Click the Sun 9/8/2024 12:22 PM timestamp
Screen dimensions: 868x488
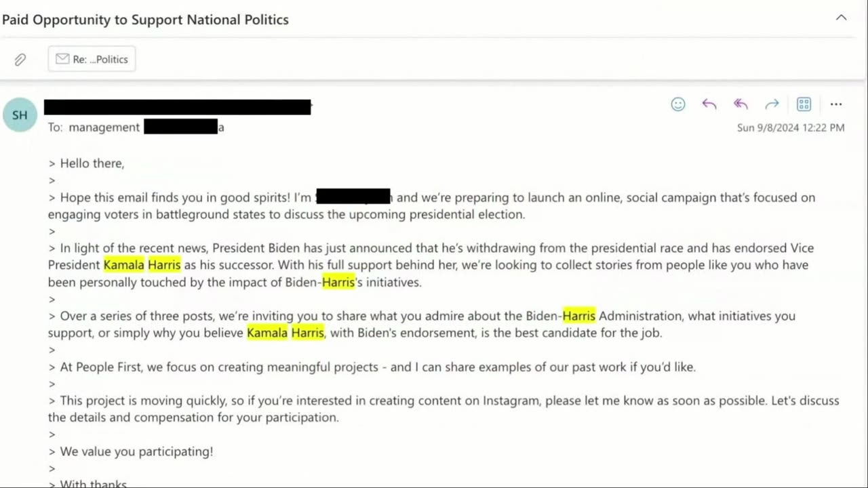point(791,127)
